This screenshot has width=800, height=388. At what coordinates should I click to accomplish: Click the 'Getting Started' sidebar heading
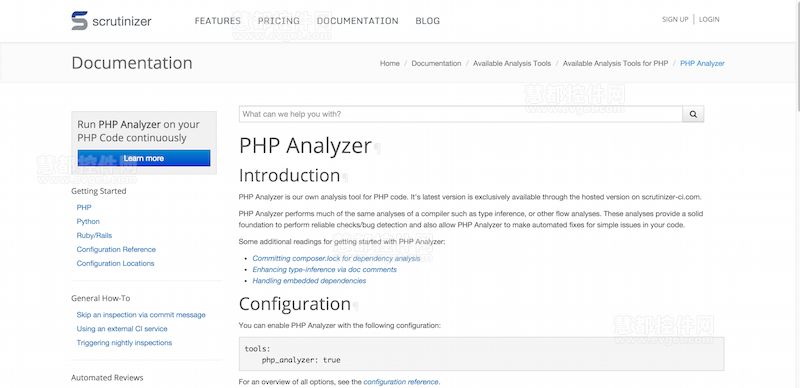point(98,191)
